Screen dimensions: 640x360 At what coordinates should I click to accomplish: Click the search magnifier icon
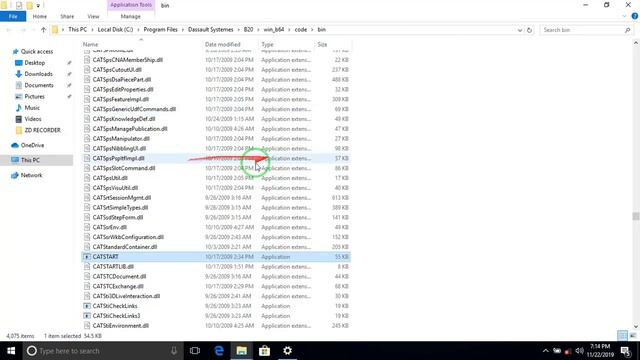[627, 30]
